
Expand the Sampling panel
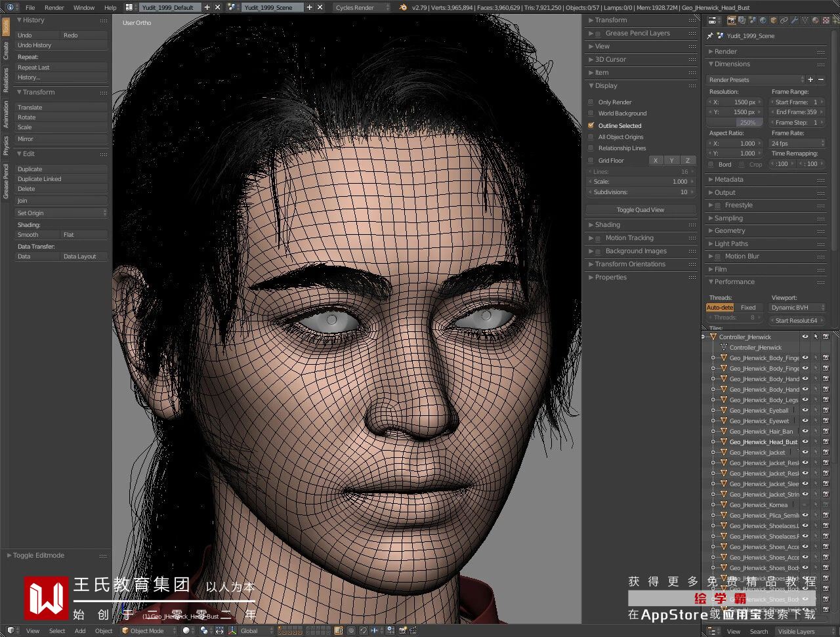coord(728,218)
